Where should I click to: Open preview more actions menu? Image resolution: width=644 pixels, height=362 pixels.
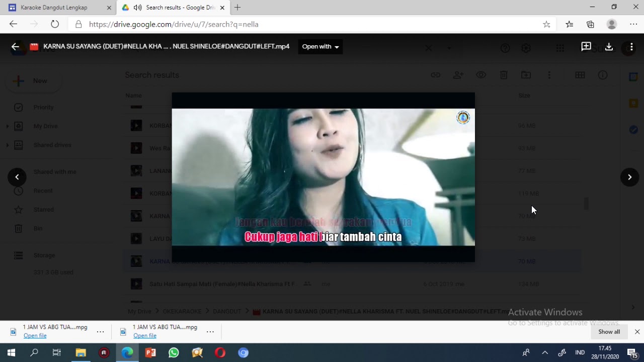(x=631, y=47)
